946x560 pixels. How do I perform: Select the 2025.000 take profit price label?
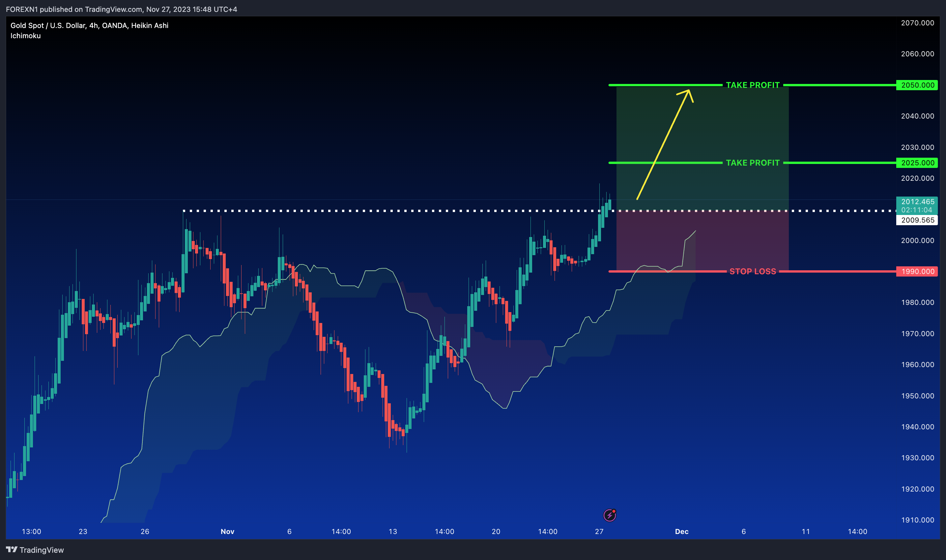[917, 163]
